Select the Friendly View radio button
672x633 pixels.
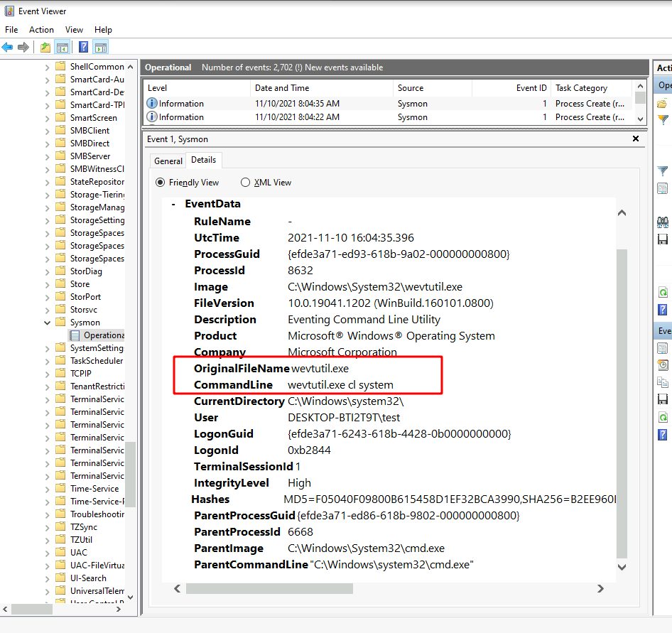[x=161, y=183]
